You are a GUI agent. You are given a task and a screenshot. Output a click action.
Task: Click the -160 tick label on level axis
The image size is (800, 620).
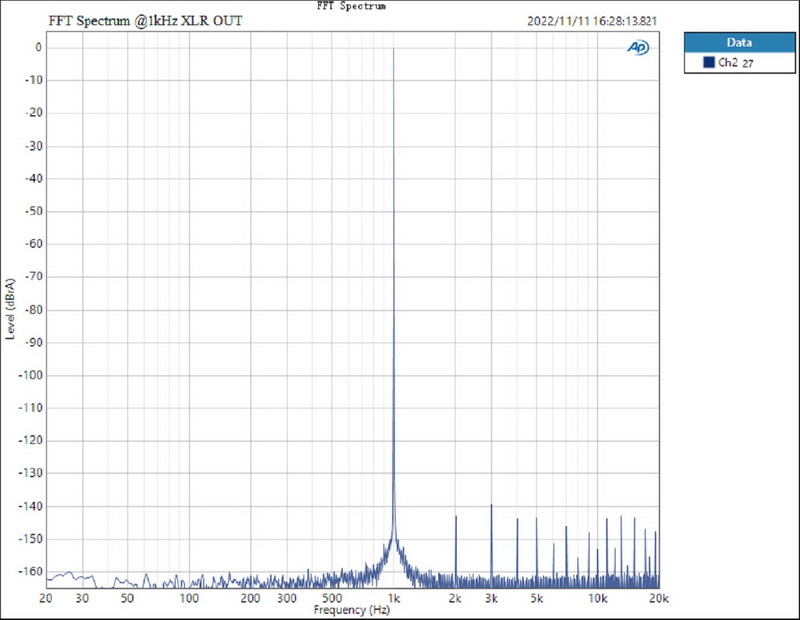click(28, 572)
